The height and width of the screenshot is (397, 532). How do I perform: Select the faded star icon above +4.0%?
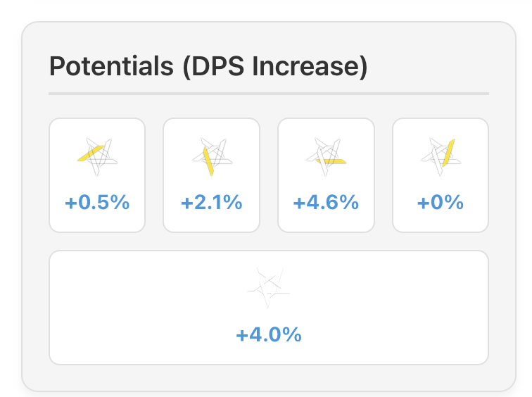(x=269, y=287)
